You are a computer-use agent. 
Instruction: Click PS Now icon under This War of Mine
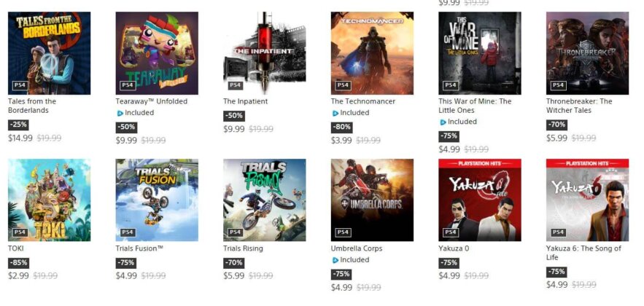pos(443,122)
